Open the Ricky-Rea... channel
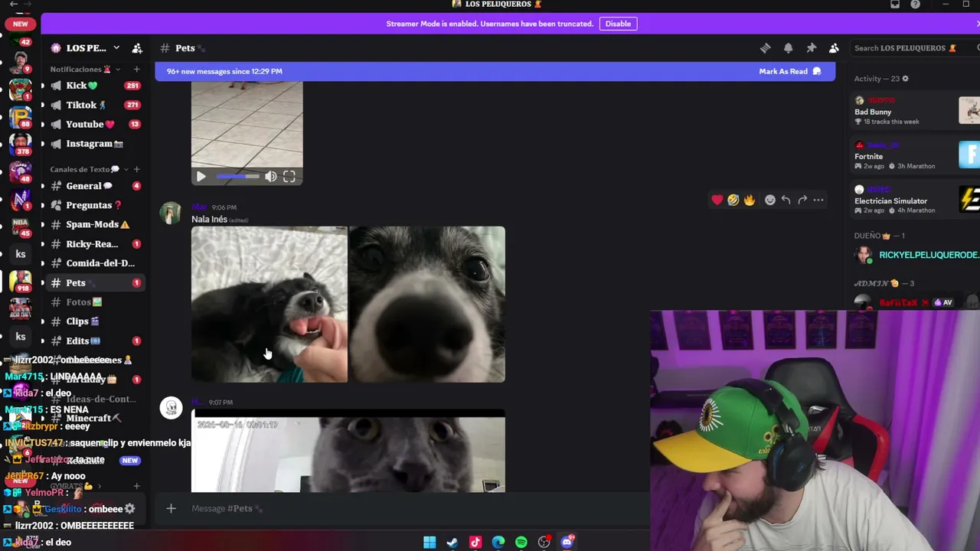The height and width of the screenshot is (551, 980). tap(93, 244)
